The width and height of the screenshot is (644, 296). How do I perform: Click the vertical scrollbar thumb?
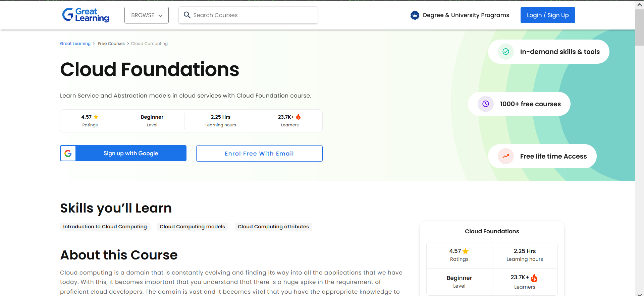pos(640,27)
